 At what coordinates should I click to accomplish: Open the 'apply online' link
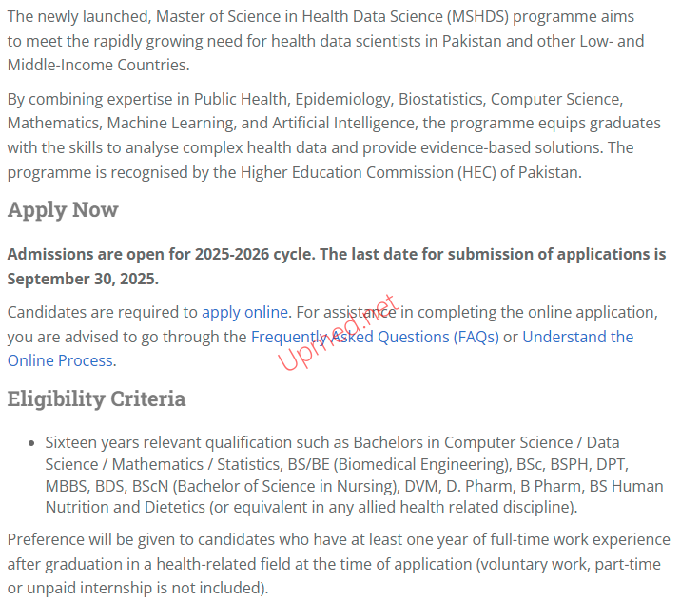click(x=243, y=312)
